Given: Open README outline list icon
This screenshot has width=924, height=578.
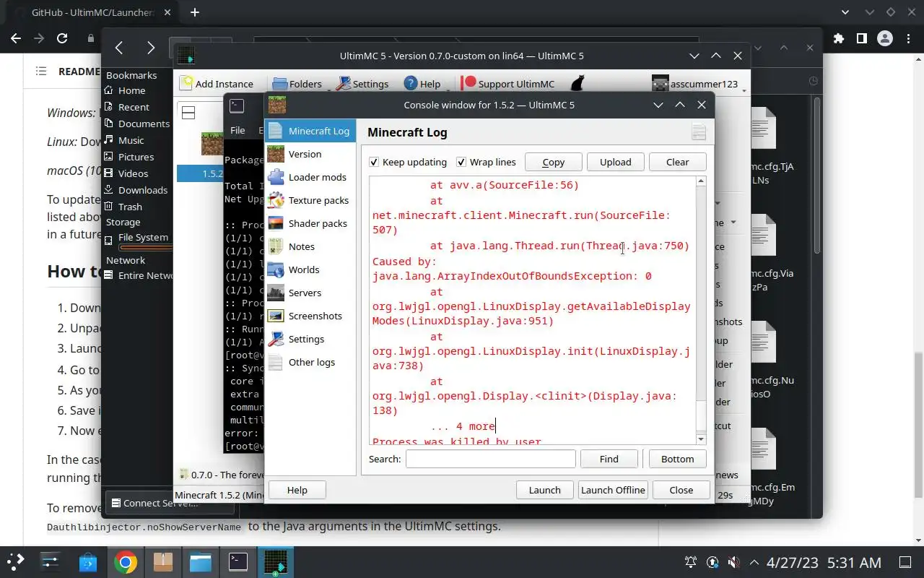Looking at the screenshot, I should coord(41,71).
